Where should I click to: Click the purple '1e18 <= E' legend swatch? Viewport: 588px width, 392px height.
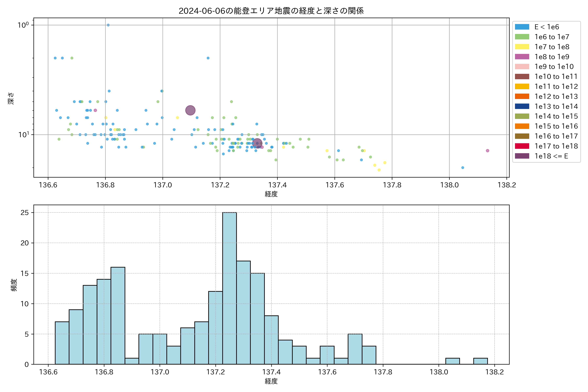pyautogui.click(x=522, y=156)
